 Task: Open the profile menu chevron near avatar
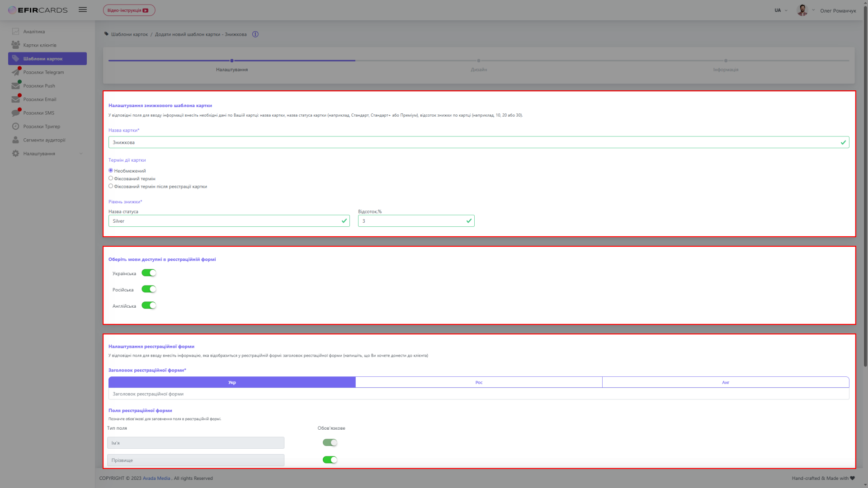(x=813, y=10)
